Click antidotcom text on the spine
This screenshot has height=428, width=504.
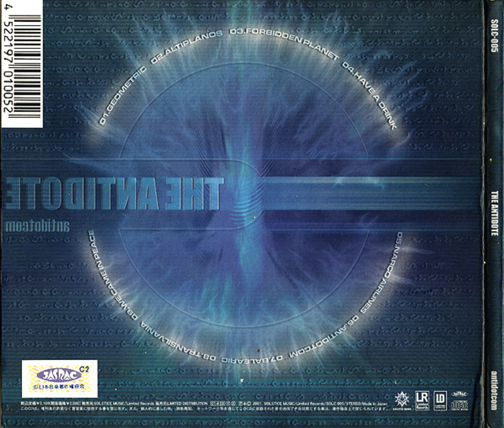click(x=494, y=390)
